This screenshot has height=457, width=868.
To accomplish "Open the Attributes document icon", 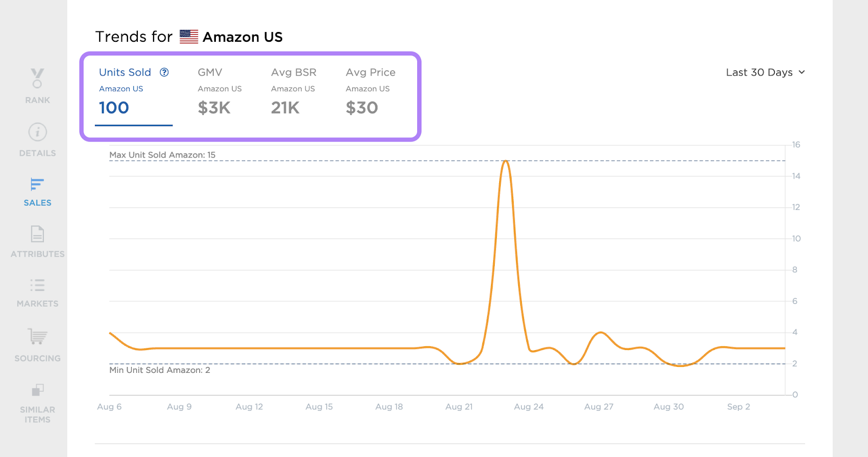I will [x=37, y=234].
